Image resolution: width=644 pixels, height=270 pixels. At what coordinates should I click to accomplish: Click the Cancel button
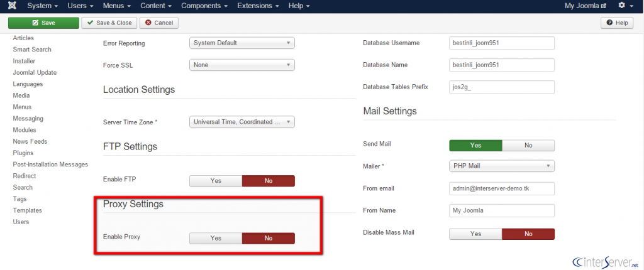tap(159, 23)
